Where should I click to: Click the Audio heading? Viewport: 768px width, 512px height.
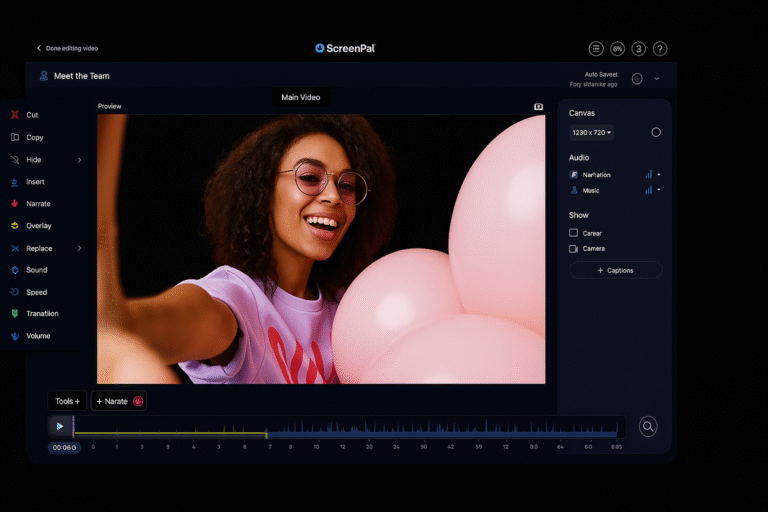click(x=579, y=158)
